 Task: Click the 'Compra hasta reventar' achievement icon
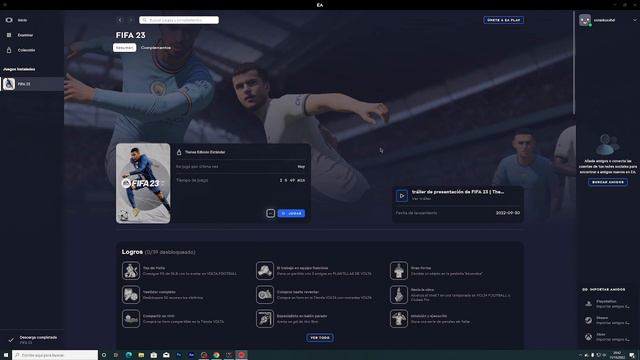pyautogui.click(x=264, y=295)
